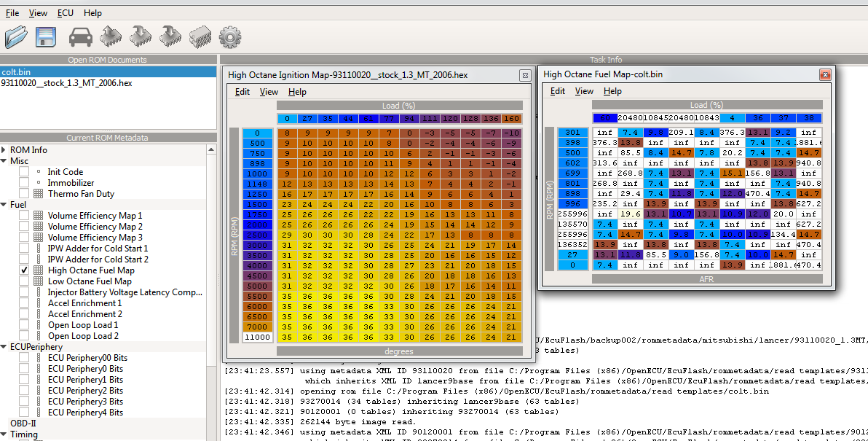This screenshot has width=868, height=441.
Task: Click the Test Write to ECU chip icon
Action: pos(170,36)
